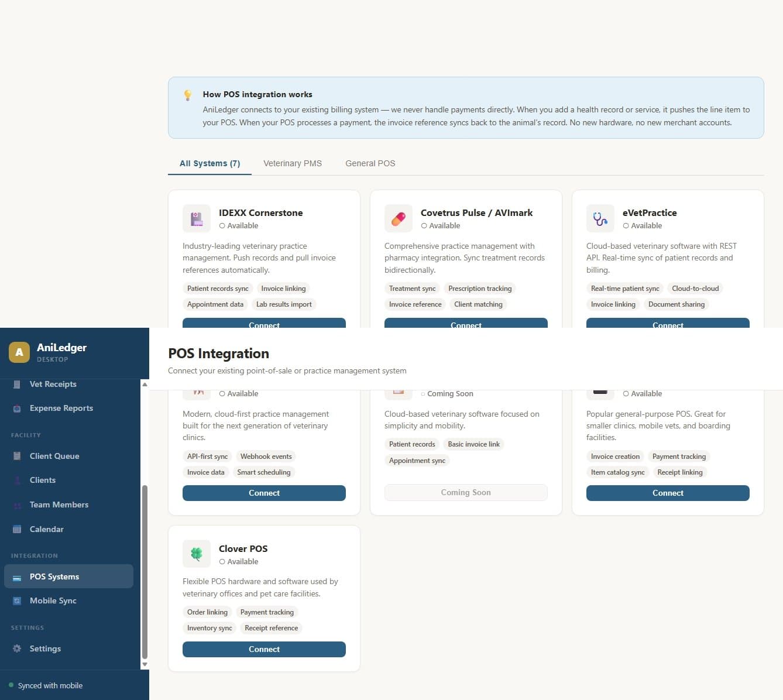Switch to the Veterinary PMS tab
This screenshot has width=783, height=700.
(x=293, y=163)
